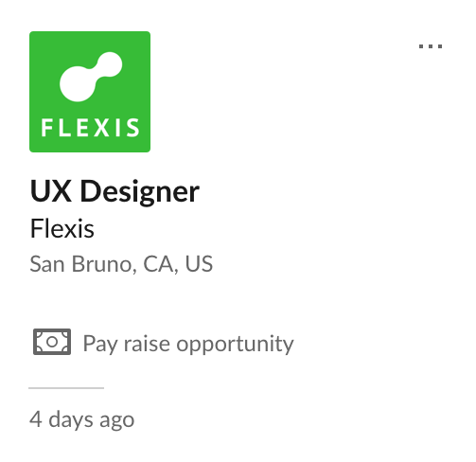This screenshot has height=462, width=476.
Task: Click the CA state abbreviation in location
Action: pyautogui.click(x=158, y=264)
